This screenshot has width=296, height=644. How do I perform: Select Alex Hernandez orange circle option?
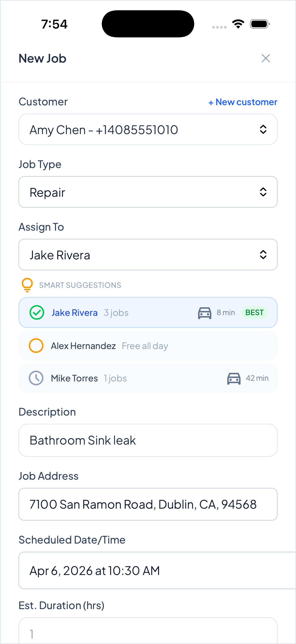click(x=36, y=346)
